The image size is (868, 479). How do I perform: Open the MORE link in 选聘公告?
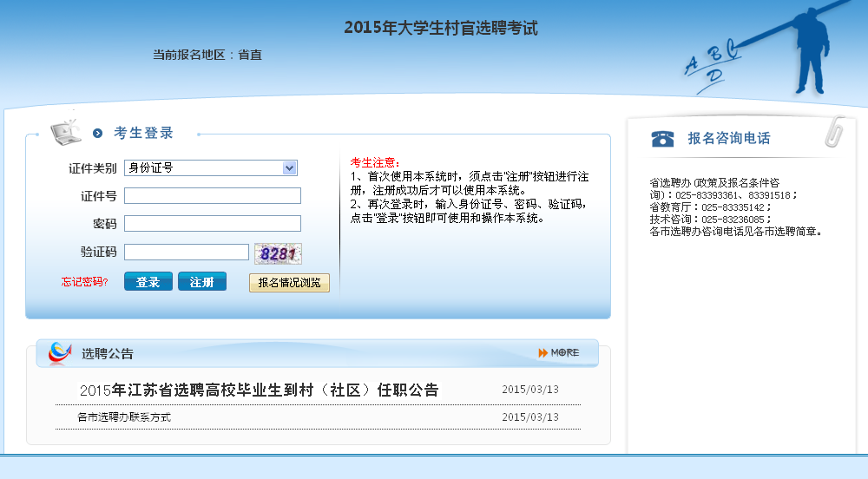pyautogui.click(x=558, y=352)
